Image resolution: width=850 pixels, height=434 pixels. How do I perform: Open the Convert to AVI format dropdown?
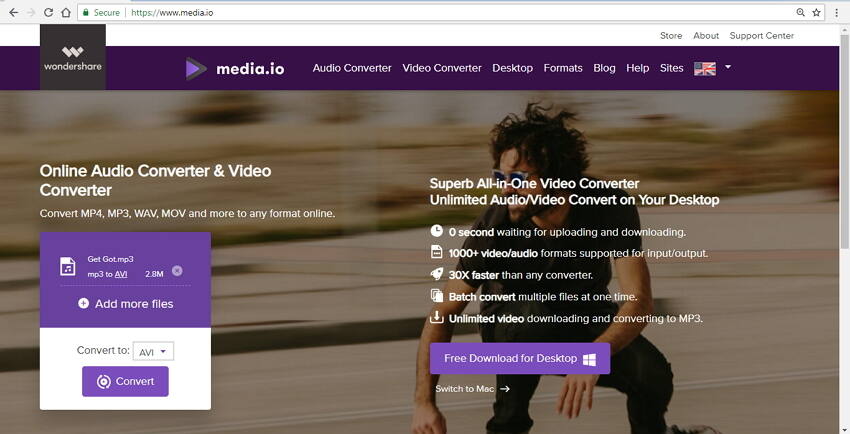click(x=153, y=352)
